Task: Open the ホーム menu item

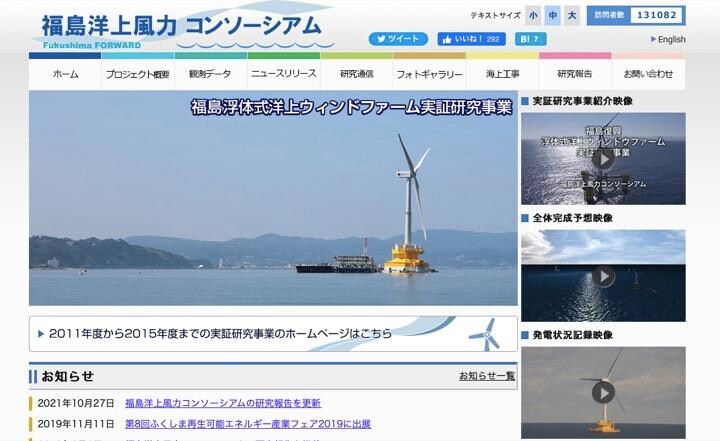Action: click(65, 74)
